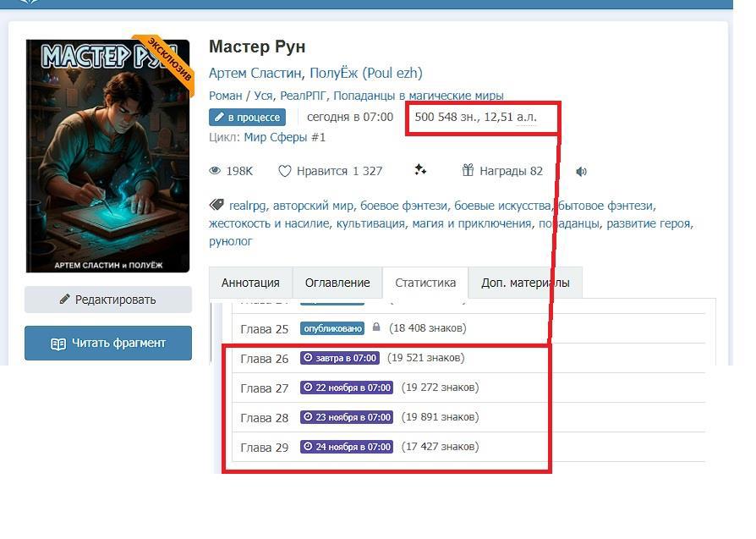This screenshot has height=539, width=756.
Task: Click the авторский мир tag
Action: (x=313, y=206)
